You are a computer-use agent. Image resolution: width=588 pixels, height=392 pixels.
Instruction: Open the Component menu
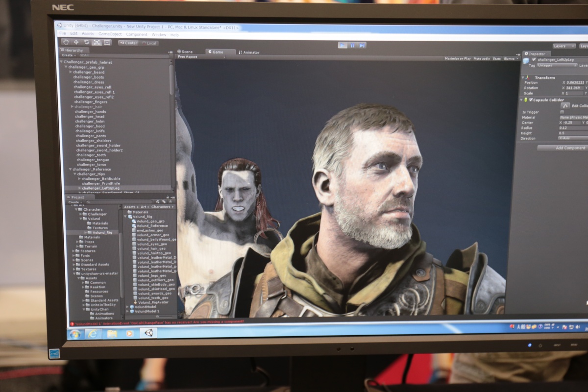pyautogui.click(x=136, y=34)
